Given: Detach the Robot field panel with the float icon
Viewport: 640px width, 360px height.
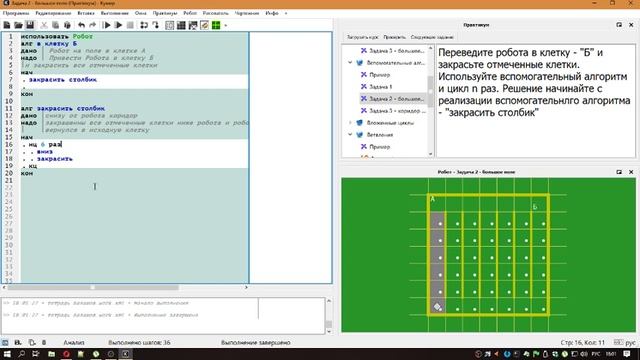Looking at the screenshot, I should point(619,172).
